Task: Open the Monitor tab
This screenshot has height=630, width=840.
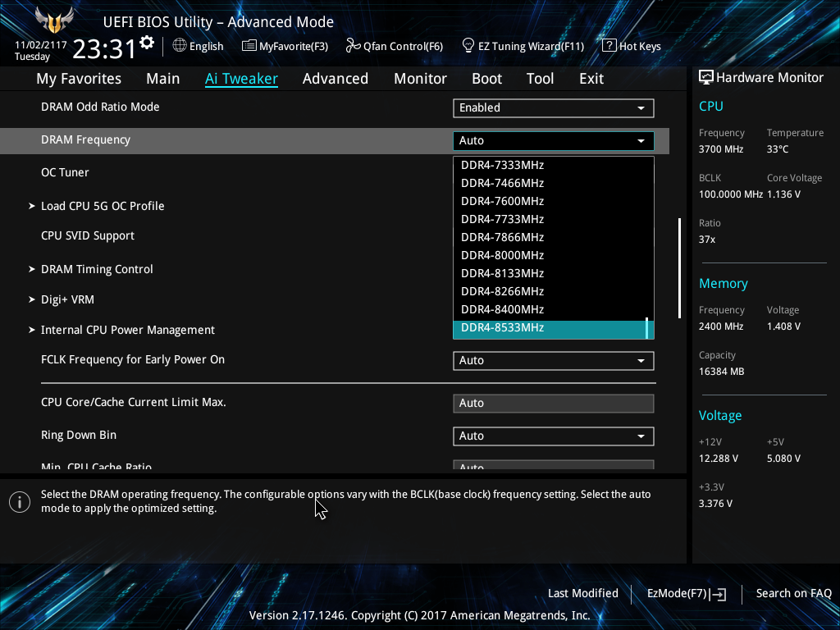Action: click(420, 79)
